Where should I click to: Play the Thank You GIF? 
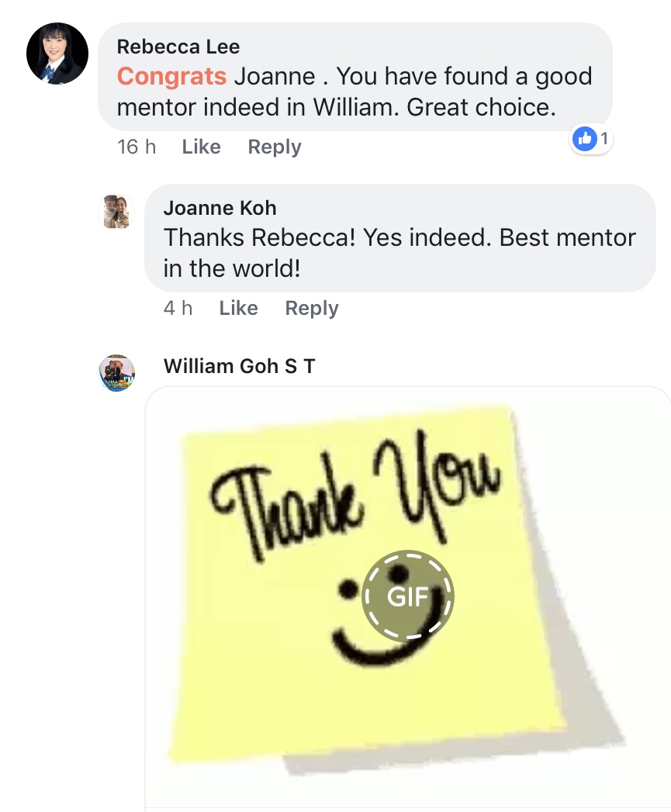pyautogui.click(x=408, y=596)
